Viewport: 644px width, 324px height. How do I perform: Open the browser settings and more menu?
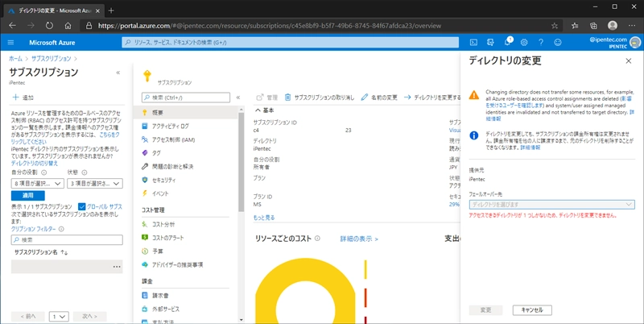point(632,26)
